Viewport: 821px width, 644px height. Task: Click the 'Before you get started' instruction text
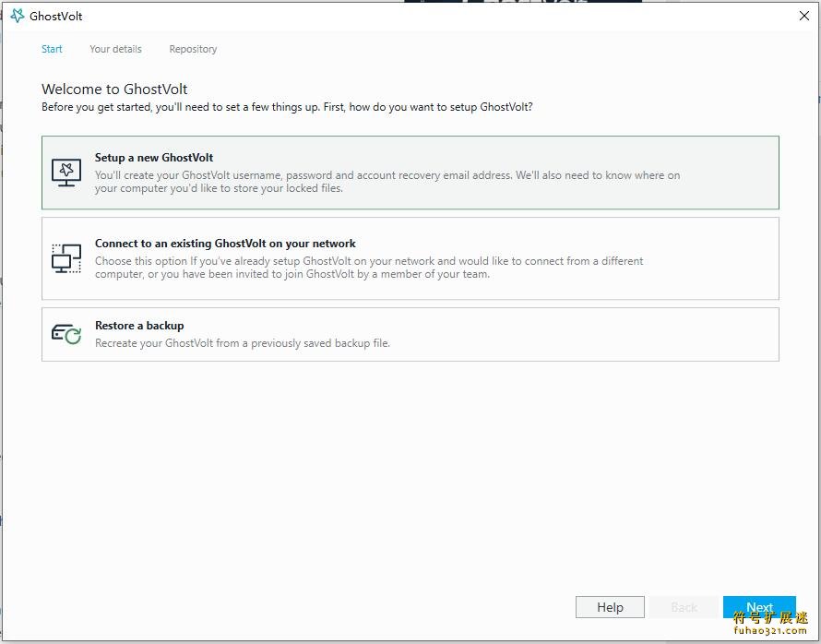coord(287,107)
